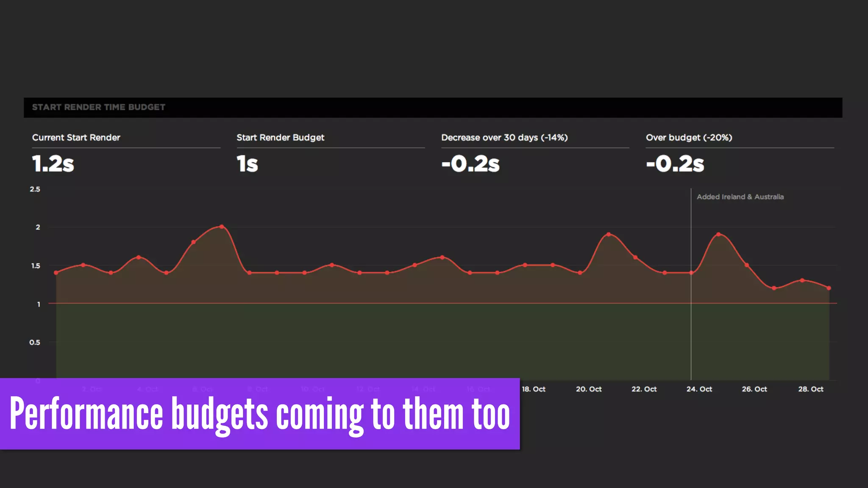Click the 18. Oct axis label
868x488 pixels.
(533, 389)
